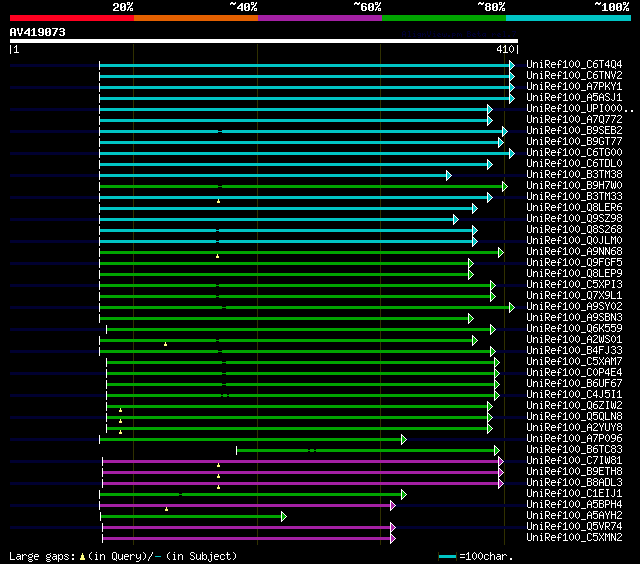Click the white AV419073 query bar
Screen dimensions: 640x564
[264, 41]
